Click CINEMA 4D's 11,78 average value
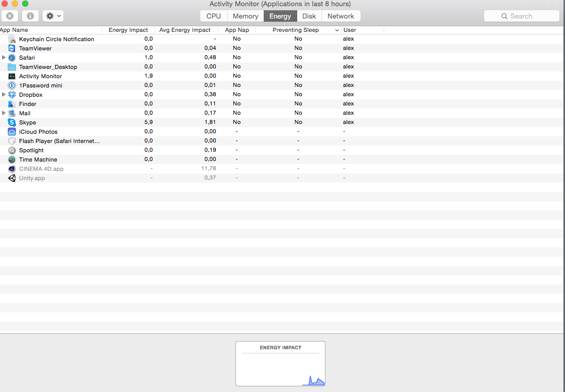 209,168
